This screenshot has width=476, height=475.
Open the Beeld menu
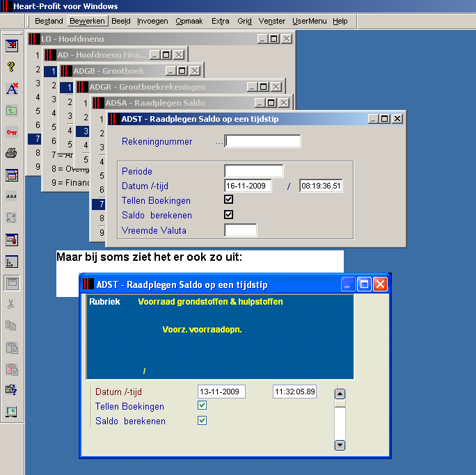coord(121,21)
